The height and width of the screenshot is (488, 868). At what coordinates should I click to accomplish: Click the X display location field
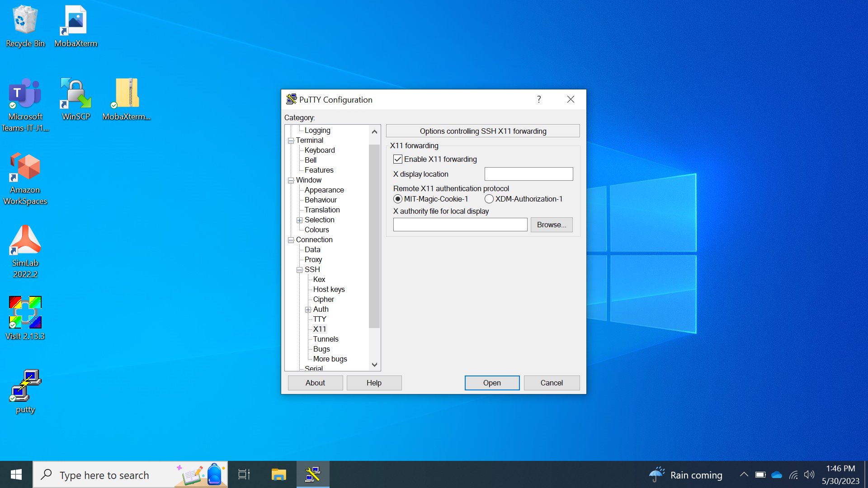coord(528,174)
